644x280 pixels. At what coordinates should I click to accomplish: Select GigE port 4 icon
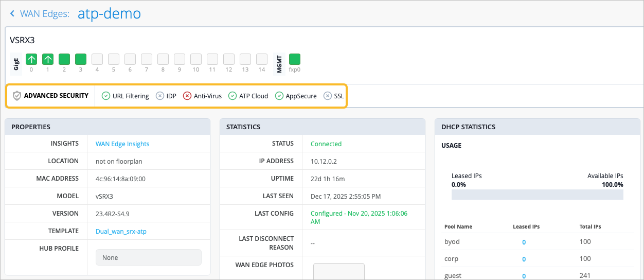coord(97,59)
